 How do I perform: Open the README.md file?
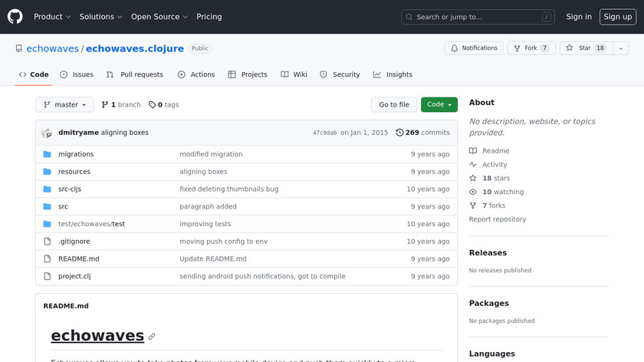(x=78, y=259)
